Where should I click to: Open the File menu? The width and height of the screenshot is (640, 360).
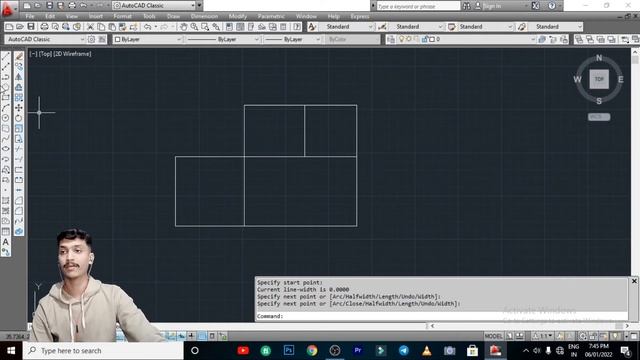30,16
